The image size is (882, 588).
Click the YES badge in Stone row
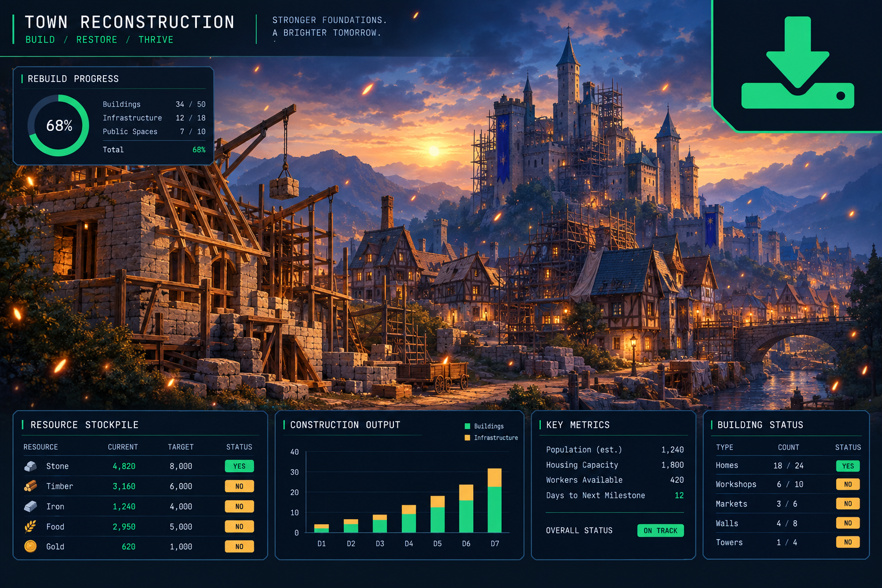239,466
